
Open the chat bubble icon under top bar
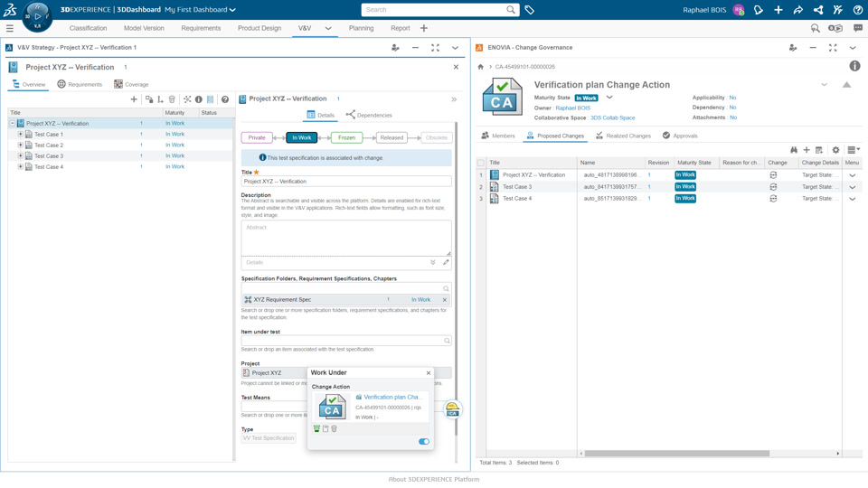click(x=857, y=28)
